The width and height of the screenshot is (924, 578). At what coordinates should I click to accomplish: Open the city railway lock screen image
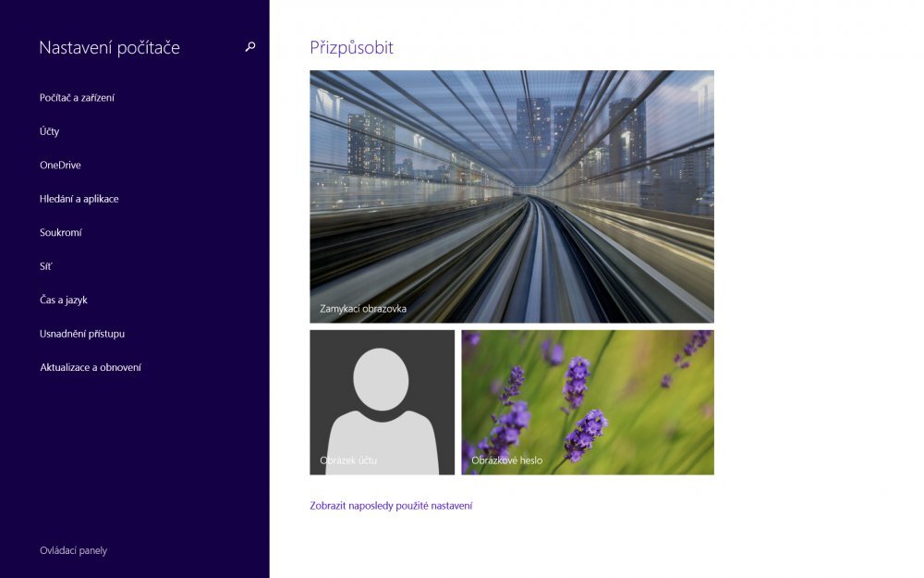[x=511, y=185]
